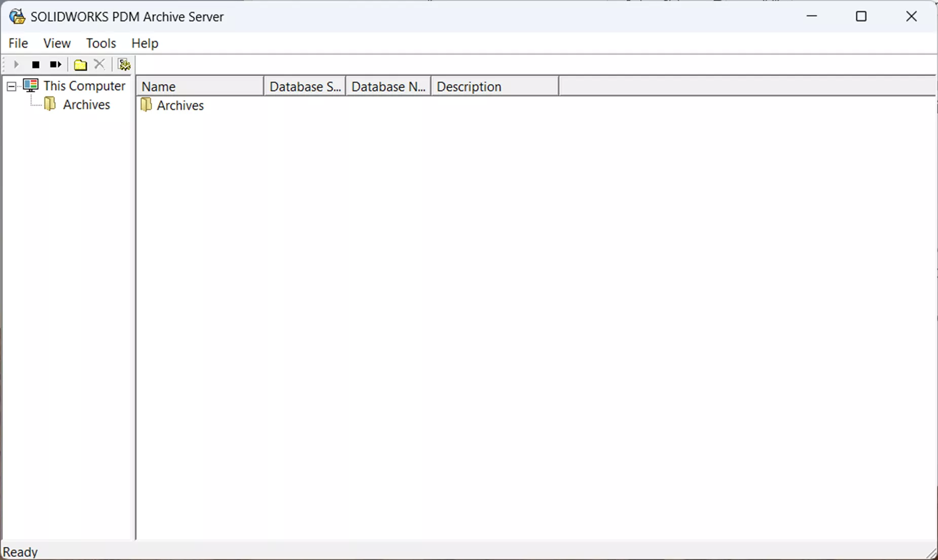Click the delete X toolbar icon
The image size is (938, 560).
99,64
